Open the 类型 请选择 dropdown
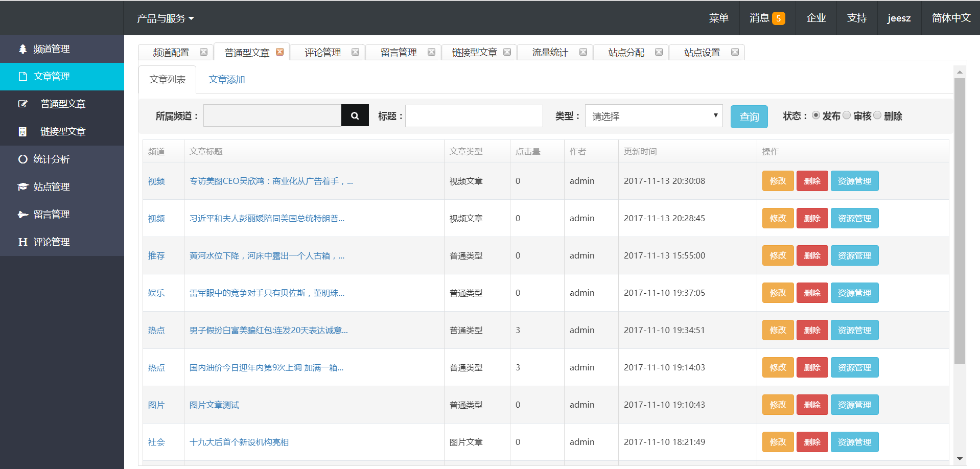 click(x=654, y=116)
